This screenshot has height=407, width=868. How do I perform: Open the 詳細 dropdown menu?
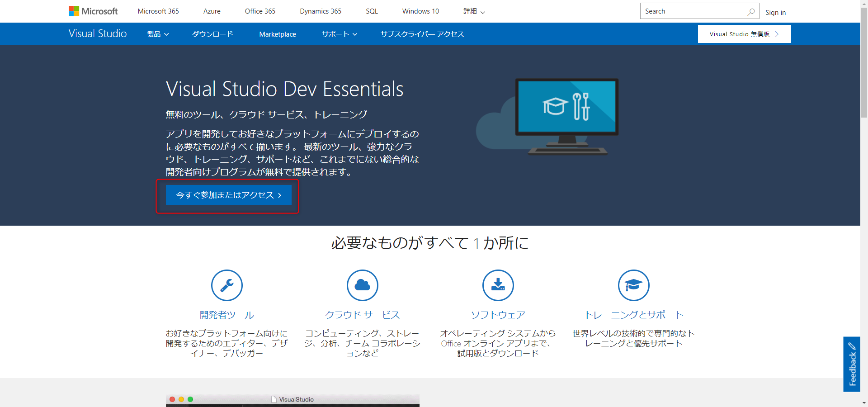pyautogui.click(x=474, y=11)
